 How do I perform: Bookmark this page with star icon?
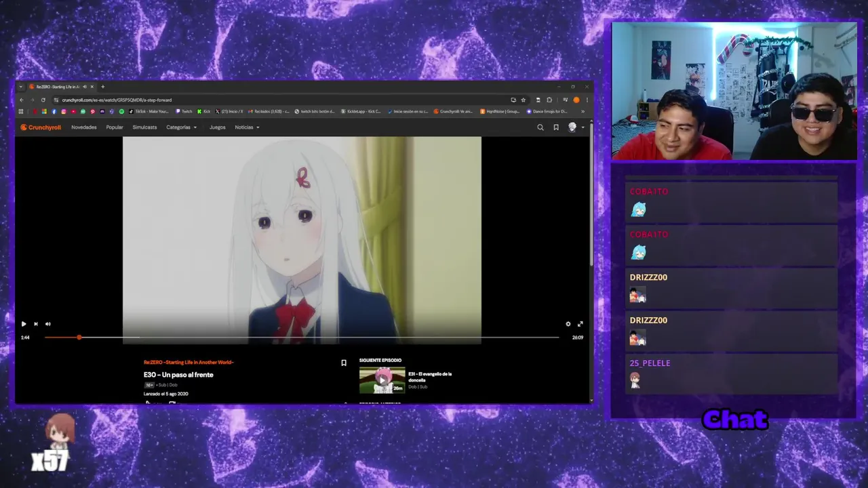coord(523,100)
